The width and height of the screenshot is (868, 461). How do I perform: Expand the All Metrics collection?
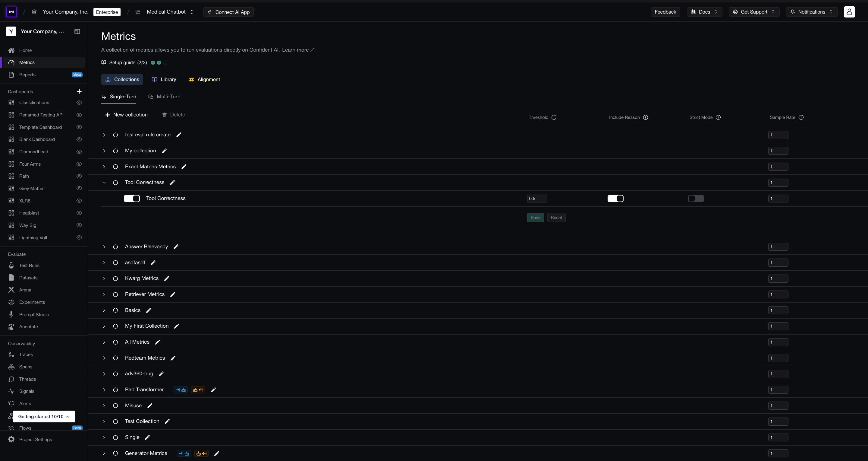pos(104,342)
